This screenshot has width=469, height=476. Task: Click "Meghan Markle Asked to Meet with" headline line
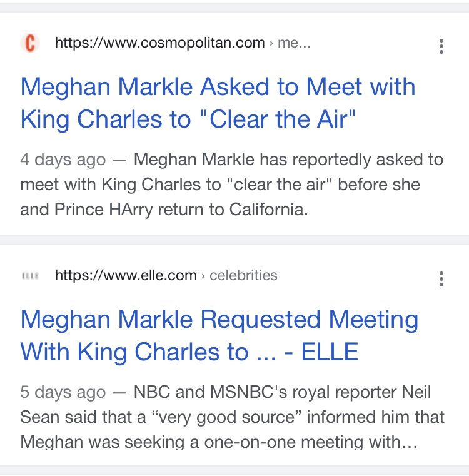pos(218,86)
